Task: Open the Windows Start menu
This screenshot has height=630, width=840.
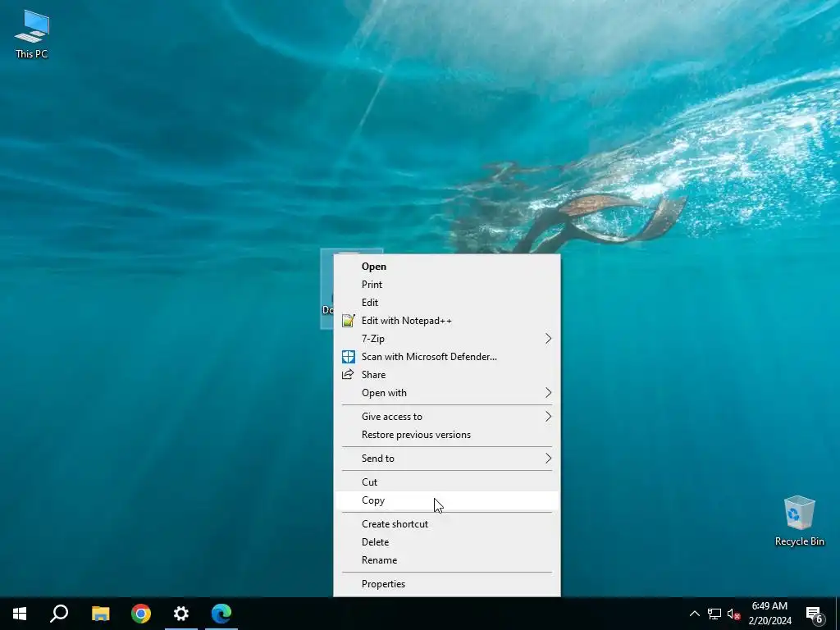Action: [x=20, y=614]
